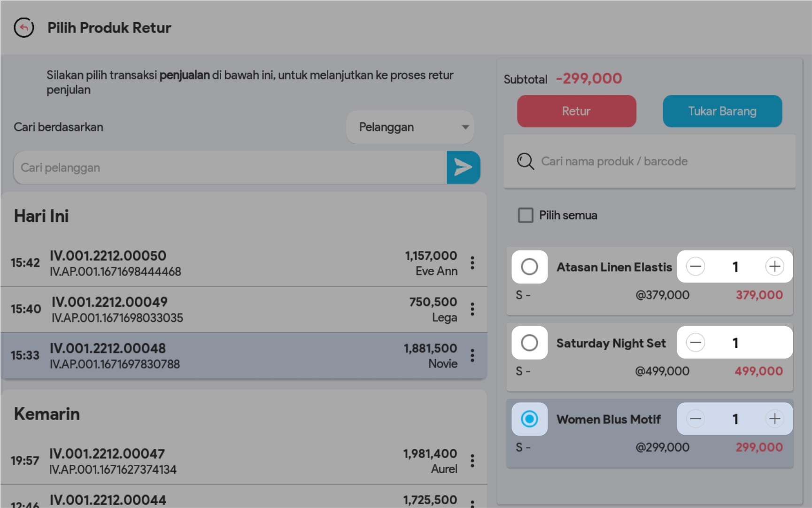Check the Pilih semua checkbox

pos(526,215)
